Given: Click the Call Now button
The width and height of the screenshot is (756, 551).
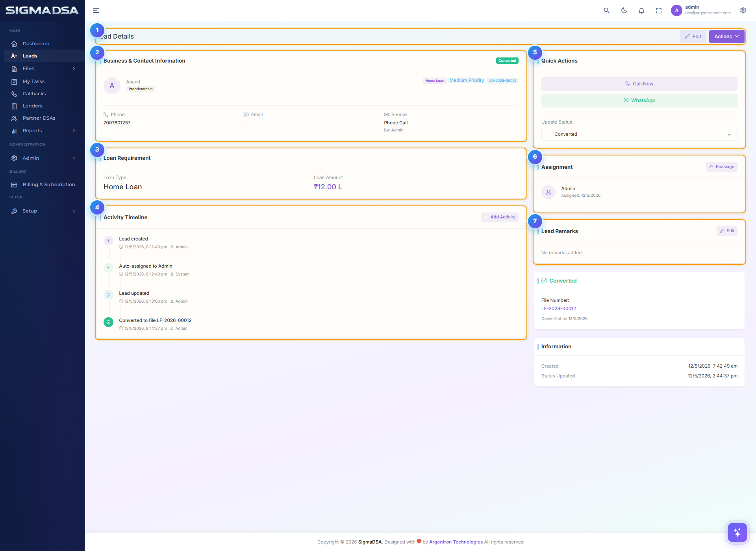Looking at the screenshot, I should click(x=639, y=84).
